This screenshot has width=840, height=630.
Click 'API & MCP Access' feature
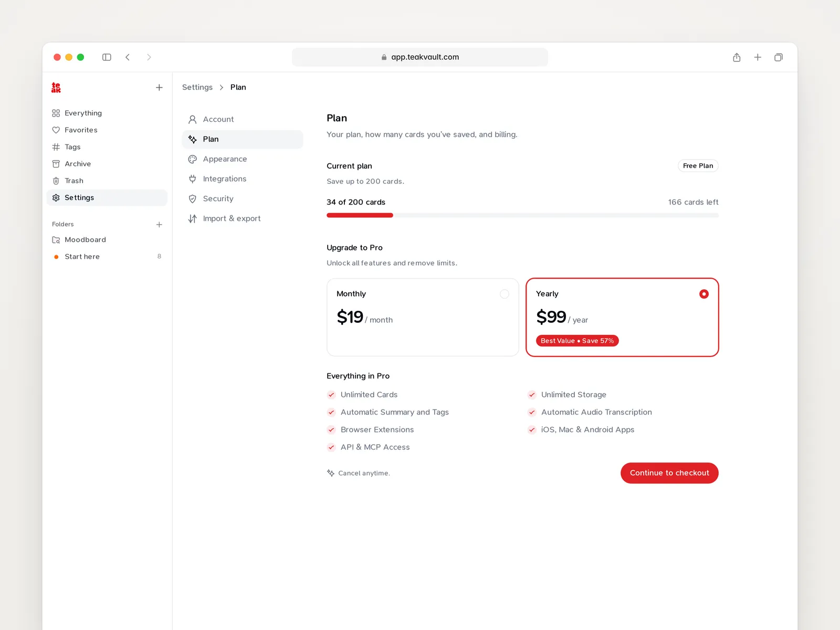(x=375, y=447)
